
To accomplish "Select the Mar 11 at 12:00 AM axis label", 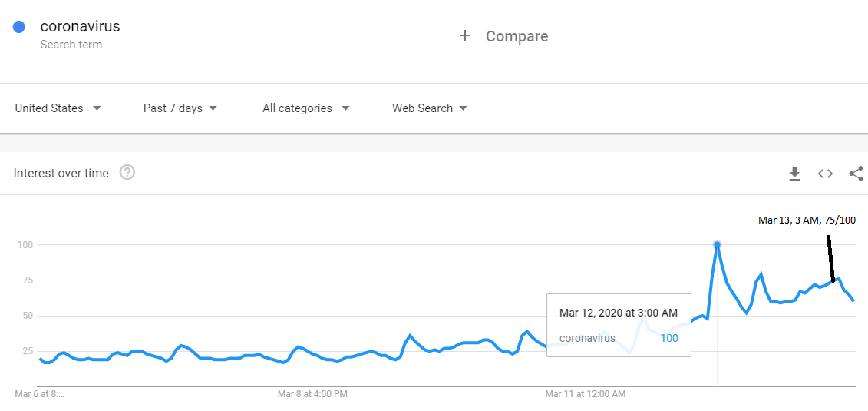I will [x=586, y=394].
